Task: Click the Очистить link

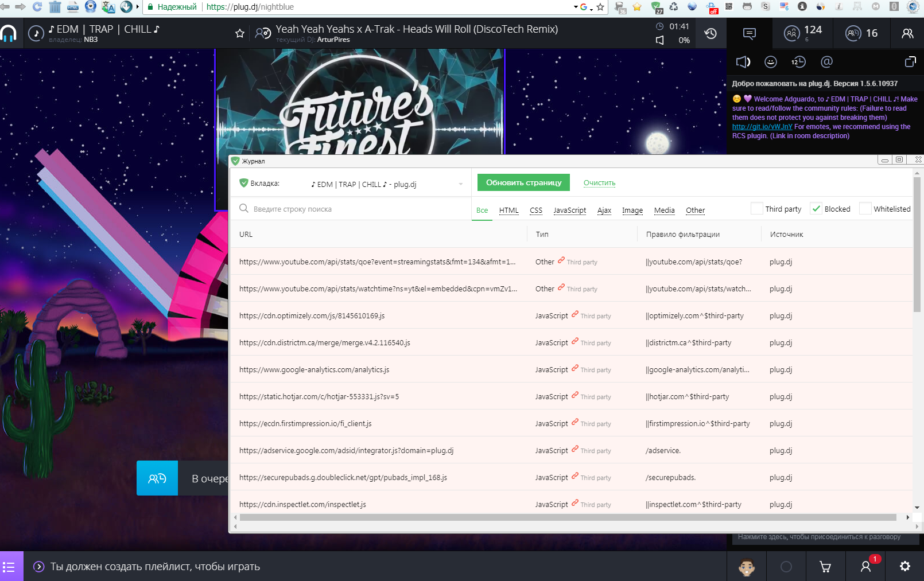Action: [600, 183]
